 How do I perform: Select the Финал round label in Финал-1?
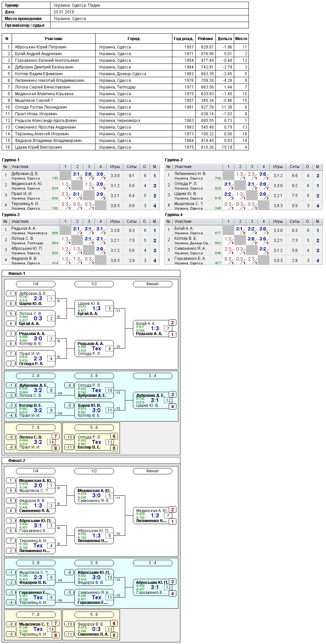click(x=152, y=284)
